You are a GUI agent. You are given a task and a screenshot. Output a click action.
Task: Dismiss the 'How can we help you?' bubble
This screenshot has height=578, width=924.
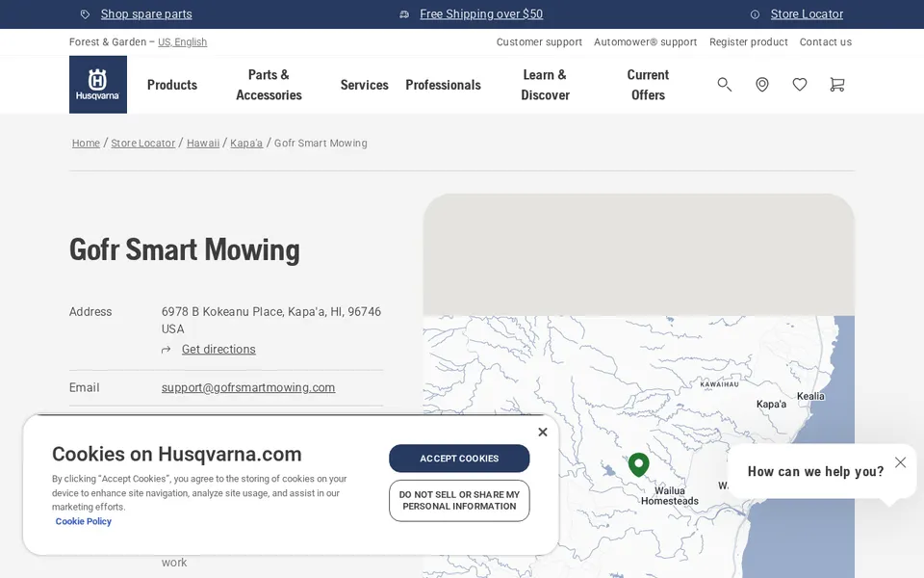pyautogui.click(x=901, y=462)
